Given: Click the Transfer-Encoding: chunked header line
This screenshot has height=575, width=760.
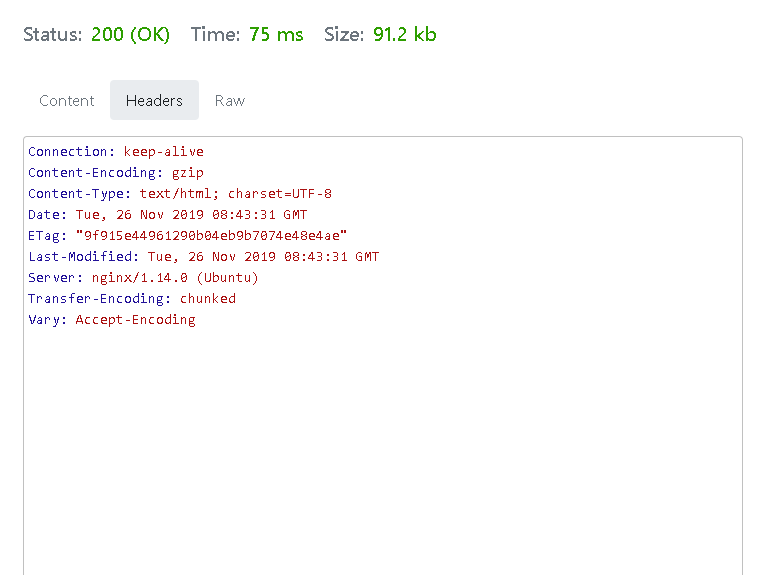Looking at the screenshot, I should [132, 298].
